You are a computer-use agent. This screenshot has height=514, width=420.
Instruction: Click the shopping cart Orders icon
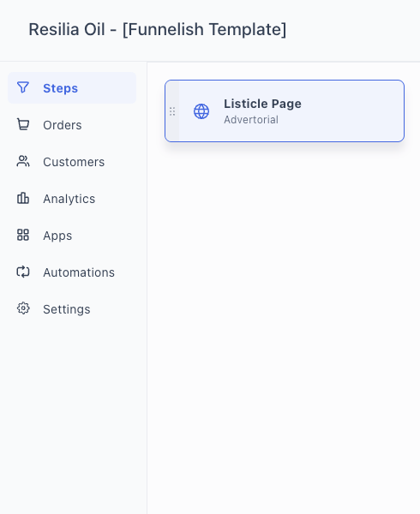click(23, 124)
